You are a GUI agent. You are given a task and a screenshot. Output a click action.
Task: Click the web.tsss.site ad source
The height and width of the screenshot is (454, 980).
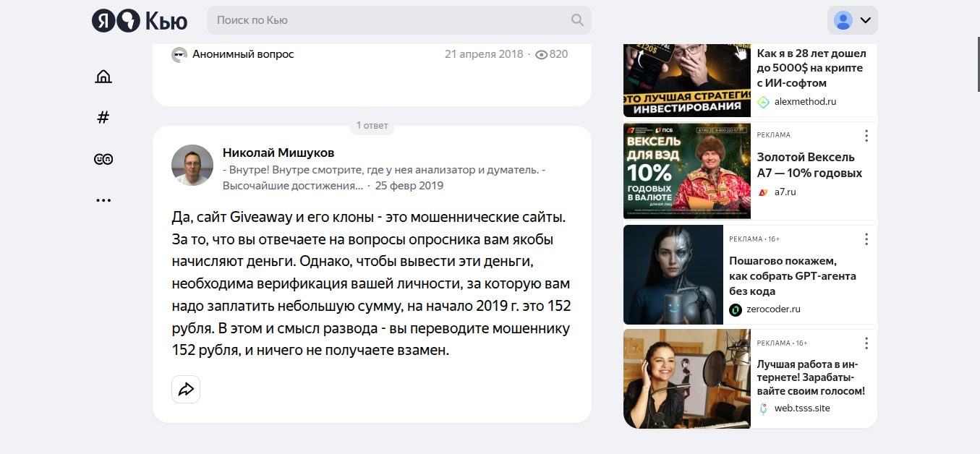point(801,408)
